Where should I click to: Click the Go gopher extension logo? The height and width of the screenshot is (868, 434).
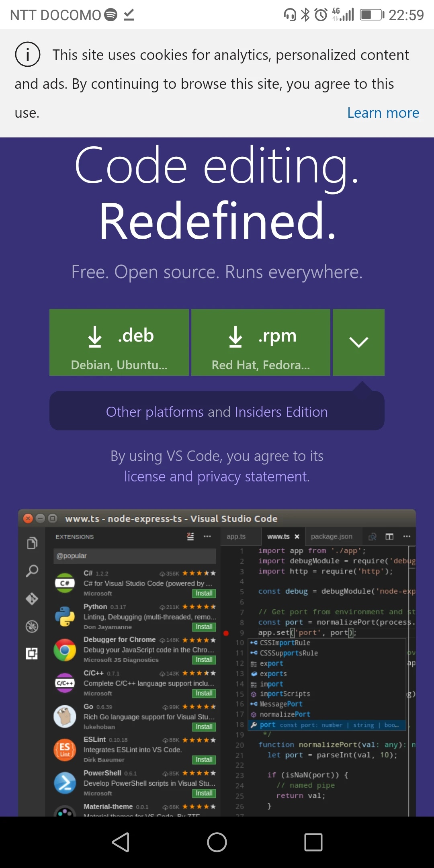tap(65, 717)
